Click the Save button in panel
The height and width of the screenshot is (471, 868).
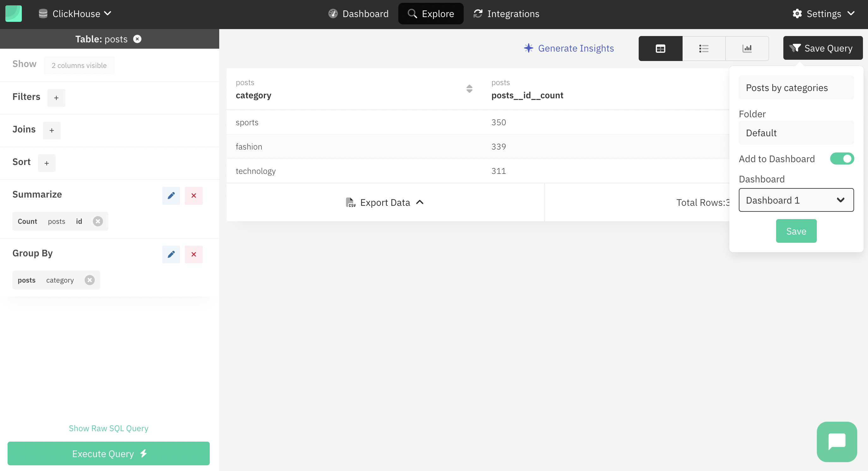(796, 231)
